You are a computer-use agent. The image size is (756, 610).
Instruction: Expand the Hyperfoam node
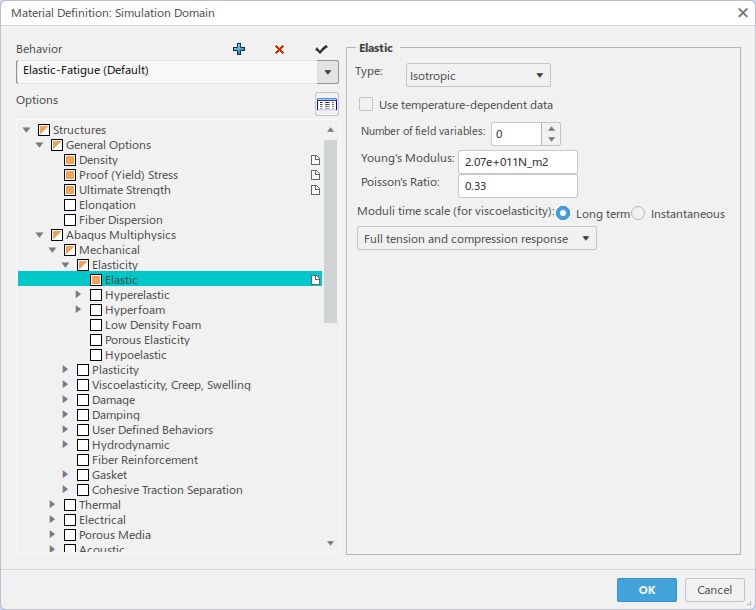(79, 309)
